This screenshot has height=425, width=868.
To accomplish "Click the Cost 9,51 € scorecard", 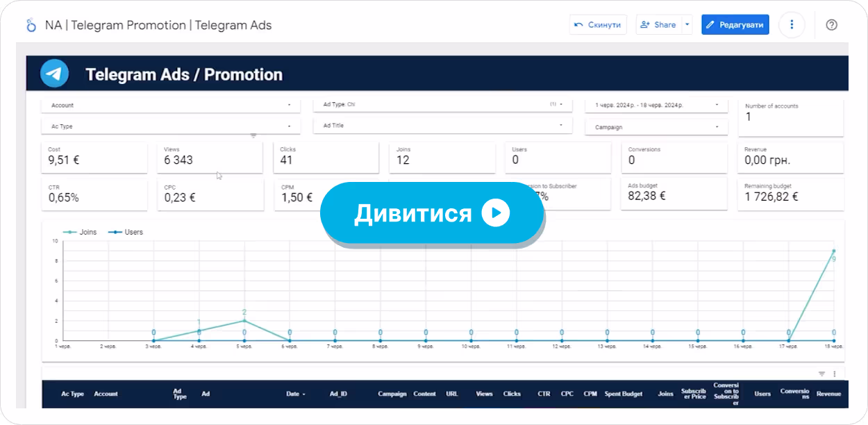I will pyautogui.click(x=94, y=158).
